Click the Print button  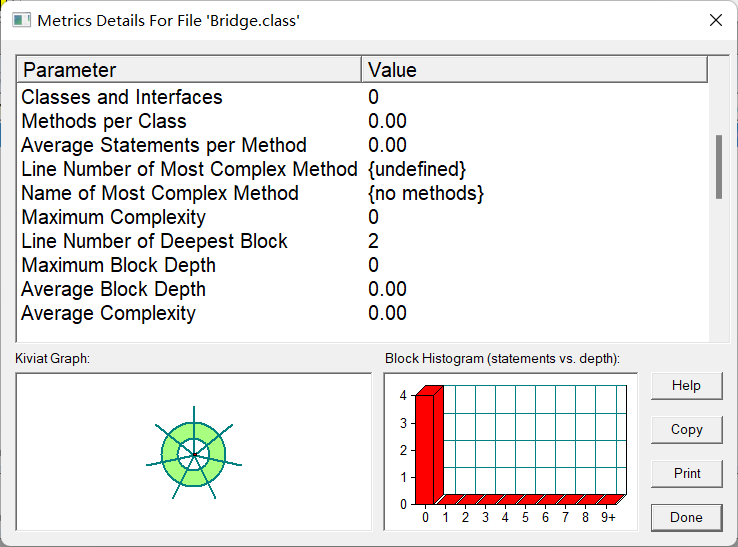pos(686,473)
